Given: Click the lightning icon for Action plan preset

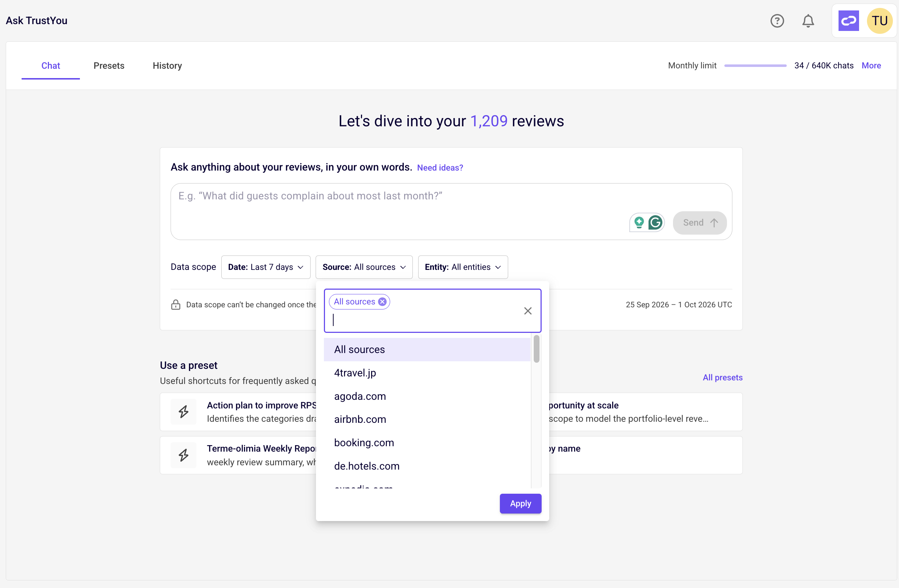Looking at the screenshot, I should 184,412.
